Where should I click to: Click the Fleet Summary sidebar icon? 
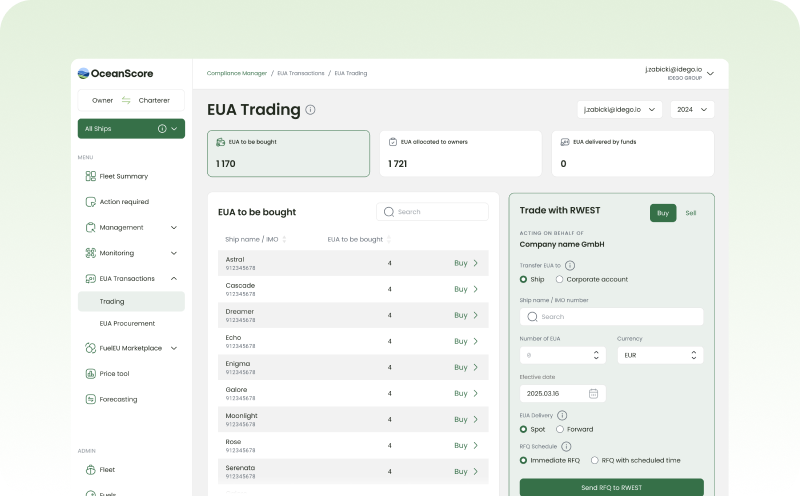(91, 176)
